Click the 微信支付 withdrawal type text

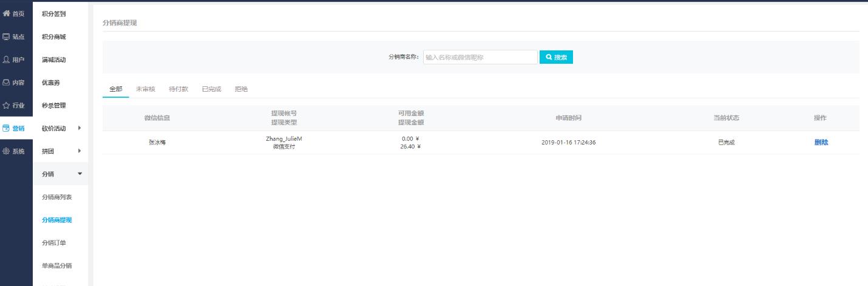tap(283, 146)
